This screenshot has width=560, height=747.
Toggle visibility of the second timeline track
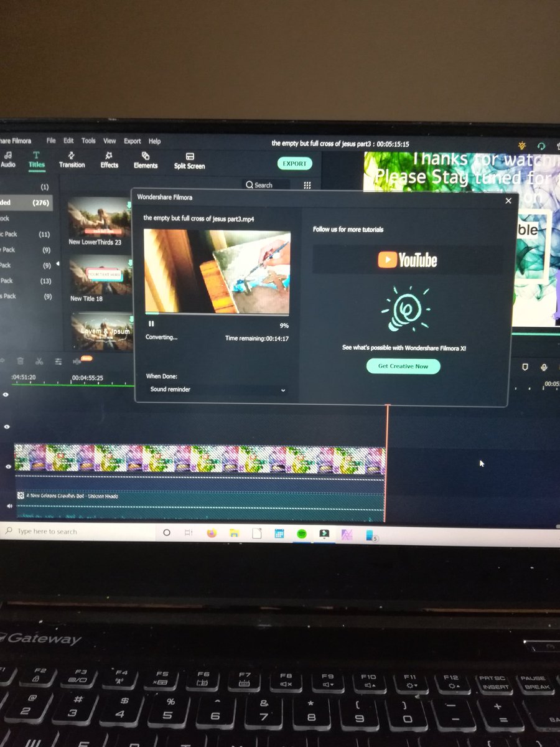click(x=7, y=426)
